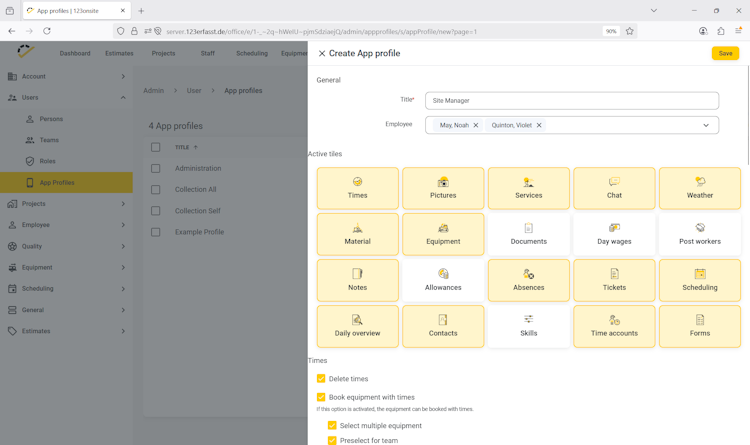Toggle the Absences tile

[529, 280]
